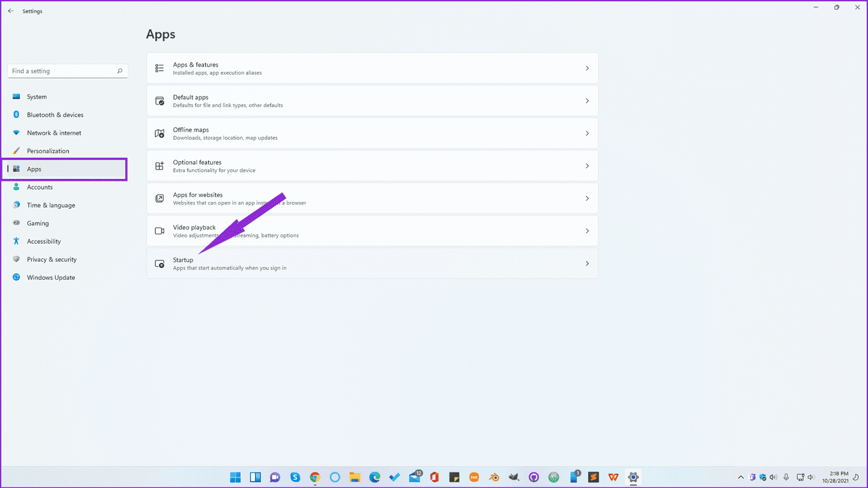Image resolution: width=868 pixels, height=488 pixels.
Task: Expand Apps for websites chevron
Action: click(587, 198)
